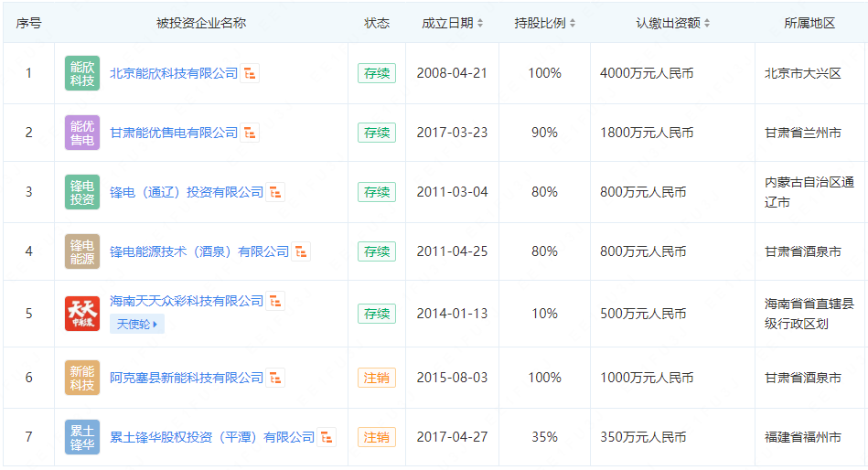Screen dimensions: 868x470
Task: Select the date 2014-01-13 cell
Action: tap(452, 314)
